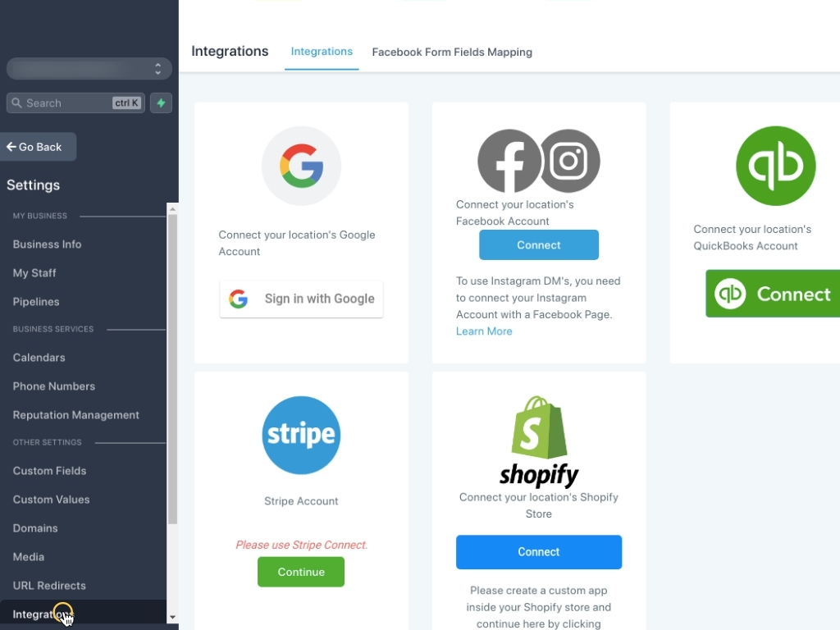
Task: Click the Stripe Continue button
Action: 301,572
